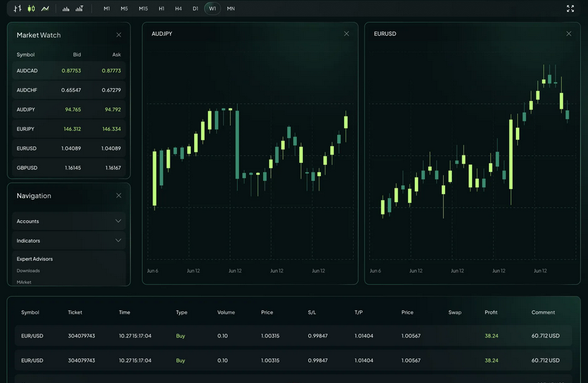This screenshot has width=588, height=383.
Task: Click the Market Watch panel title
Action: coord(38,35)
